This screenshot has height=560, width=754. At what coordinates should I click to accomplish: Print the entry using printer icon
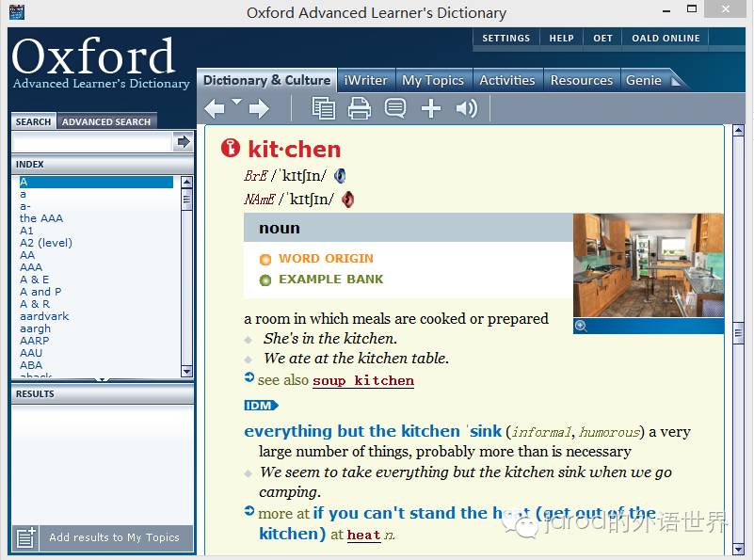click(x=360, y=108)
